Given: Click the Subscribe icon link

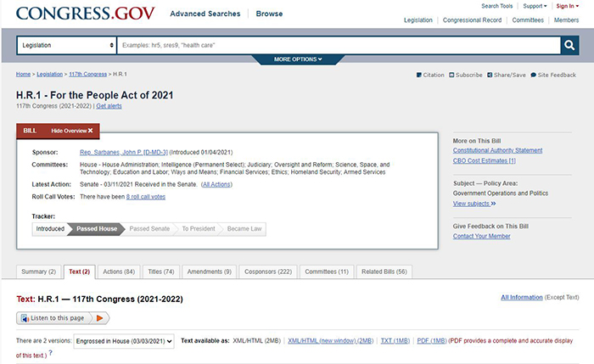Looking at the screenshot, I should [466, 75].
